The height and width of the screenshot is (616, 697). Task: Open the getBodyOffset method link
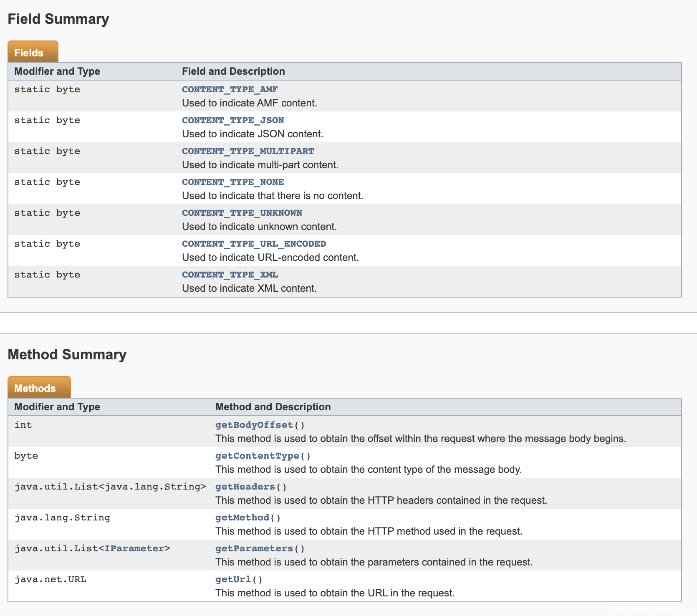tap(254, 425)
